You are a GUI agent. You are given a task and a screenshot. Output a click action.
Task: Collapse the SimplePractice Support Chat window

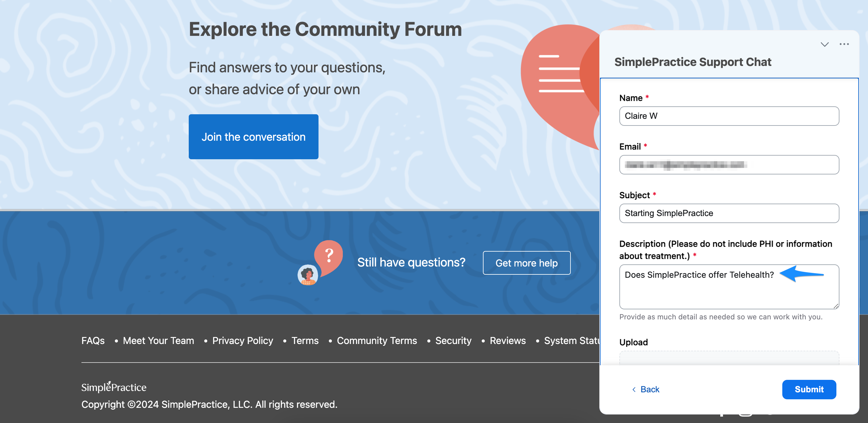click(825, 44)
